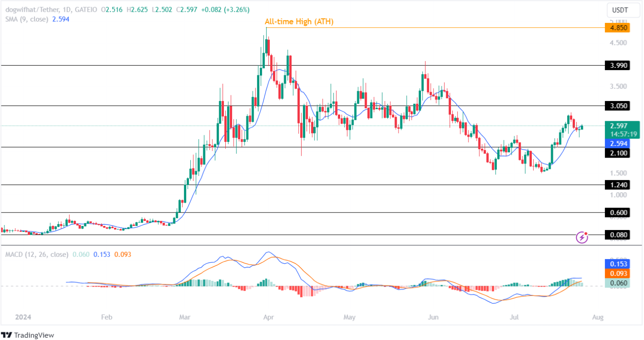Click the orange 0.093 signal value label
The image size is (644, 340).
pyautogui.click(x=618, y=274)
